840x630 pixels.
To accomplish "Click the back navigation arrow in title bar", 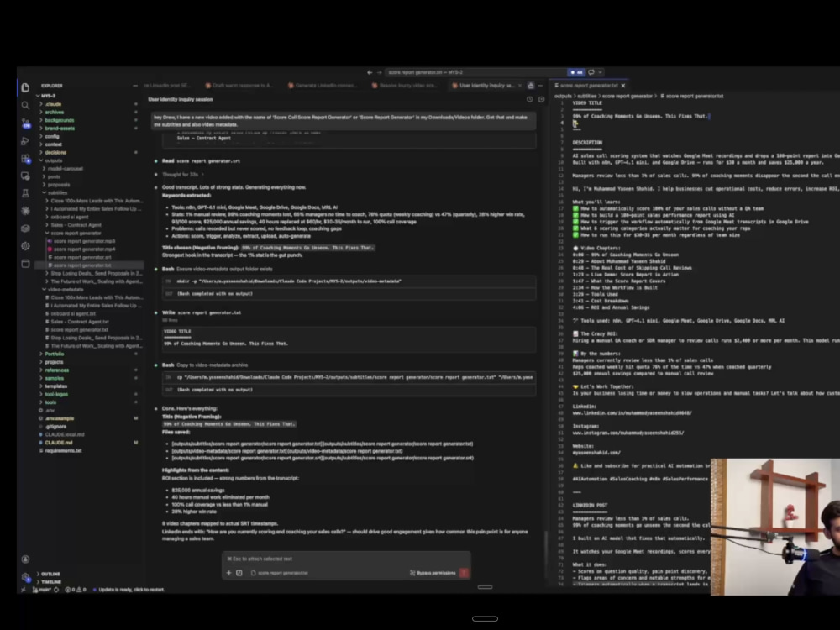I will (x=369, y=72).
